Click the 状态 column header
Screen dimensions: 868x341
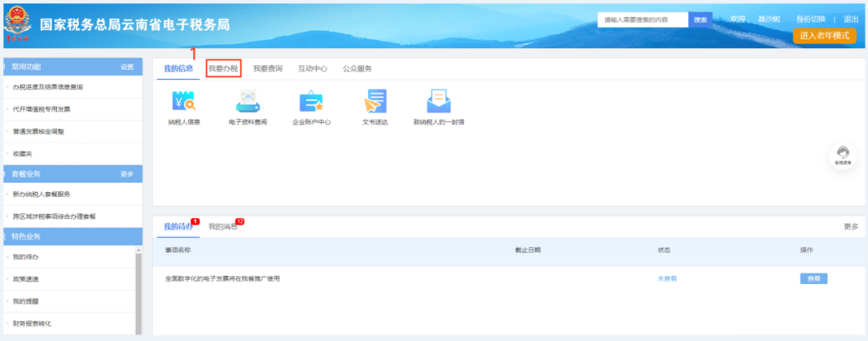tap(664, 249)
